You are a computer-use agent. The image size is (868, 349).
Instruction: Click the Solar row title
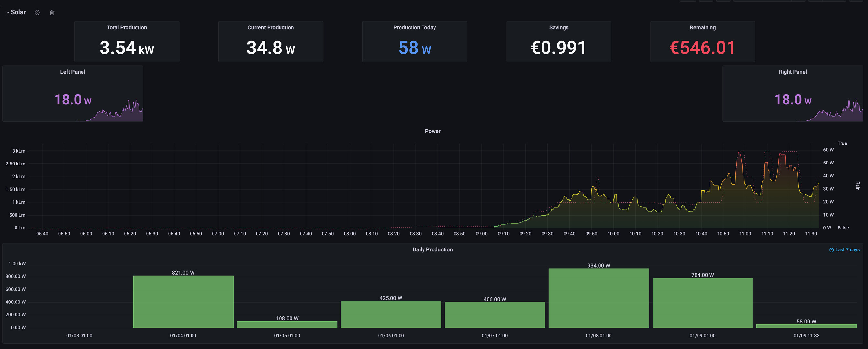[x=18, y=12]
